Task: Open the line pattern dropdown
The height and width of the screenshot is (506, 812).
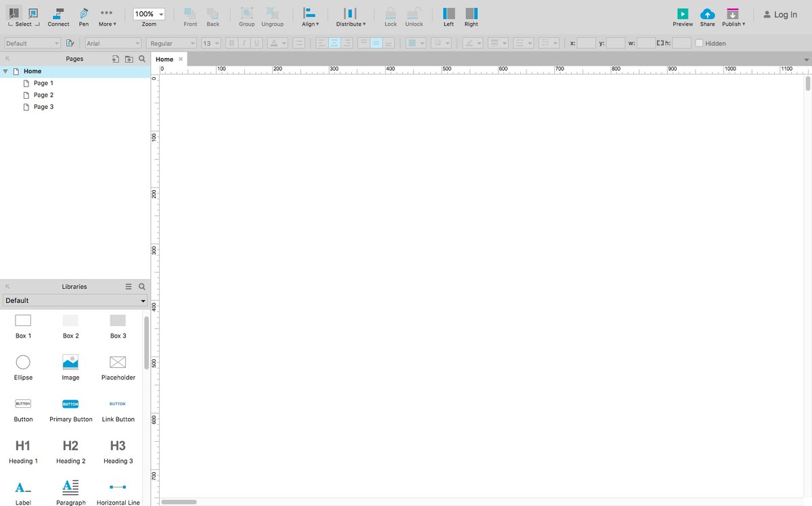Action: [524, 43]
